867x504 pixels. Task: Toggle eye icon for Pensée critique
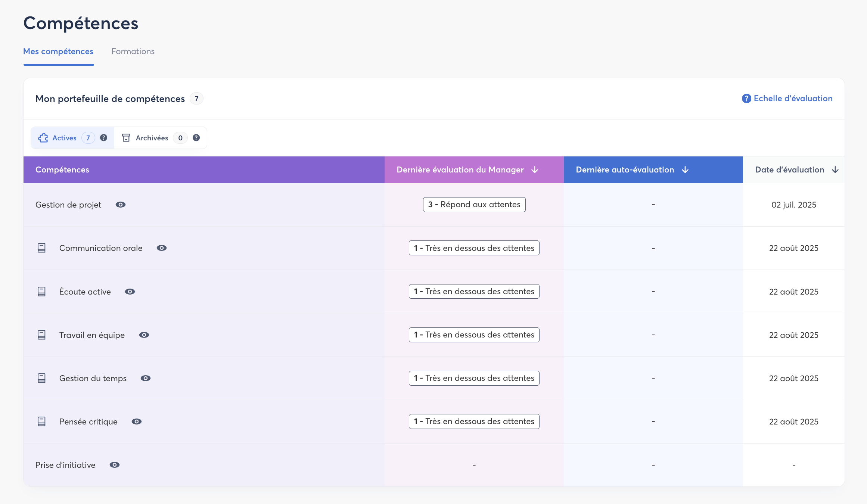(x=137, y=421)
